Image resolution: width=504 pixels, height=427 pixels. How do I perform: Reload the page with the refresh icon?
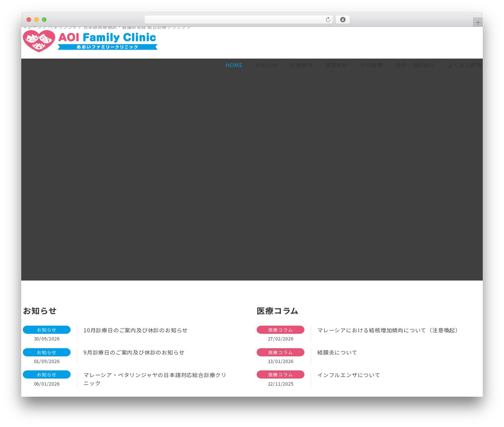pyautogui.click(x=328, y=20)
